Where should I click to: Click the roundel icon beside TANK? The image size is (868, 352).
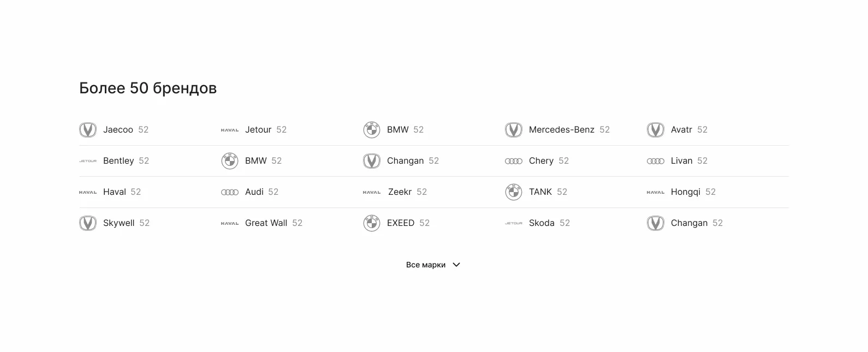pos(514,192)
